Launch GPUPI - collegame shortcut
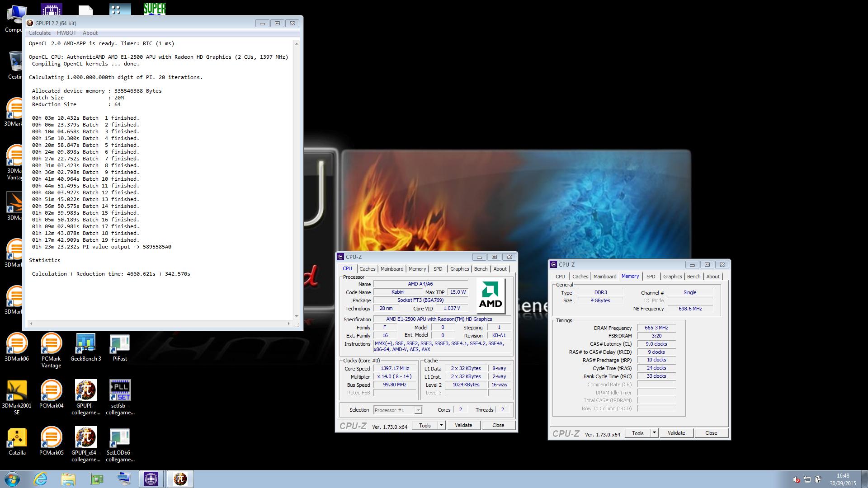 86,398
